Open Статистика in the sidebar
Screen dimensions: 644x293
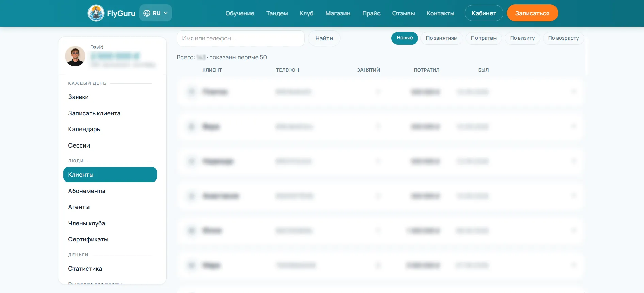[x=110, y=269]
